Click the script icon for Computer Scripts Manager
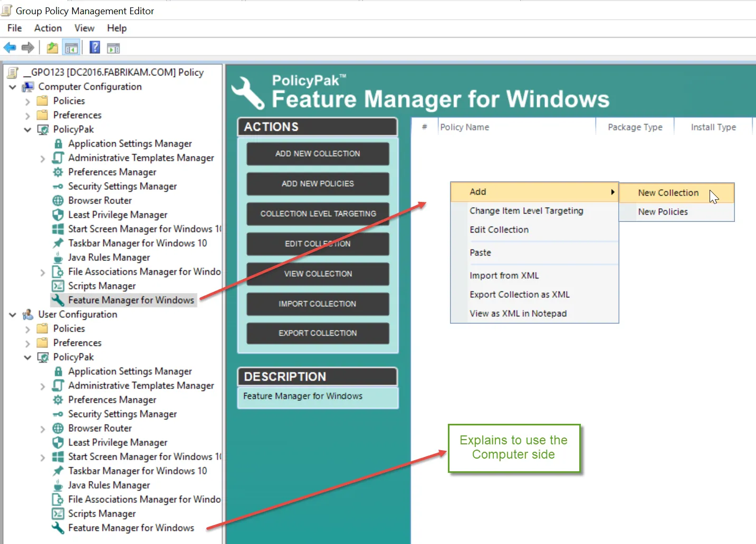This screenshot has height=544, width=756. (x=58, y=286)
